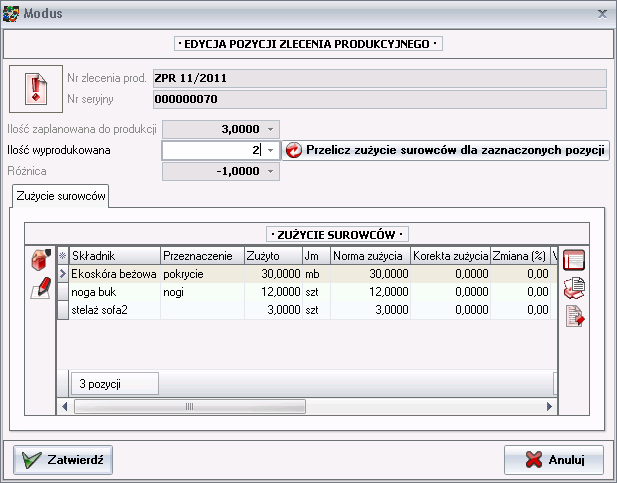Image resolution: width=617 pixels, height=483 pixels.
Task: Cancel using the Anuluj button
Action: [x=554, y=460]
